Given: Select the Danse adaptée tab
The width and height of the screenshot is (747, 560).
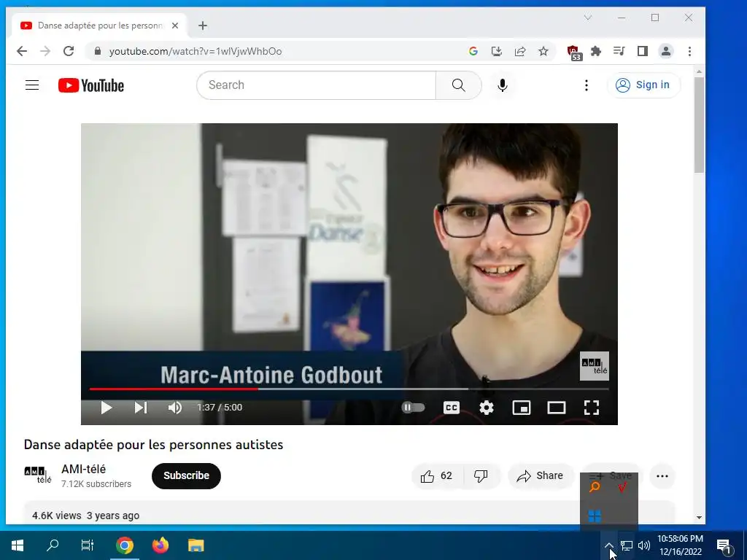Looking at the screenshot, I should (x=99, y=26).
